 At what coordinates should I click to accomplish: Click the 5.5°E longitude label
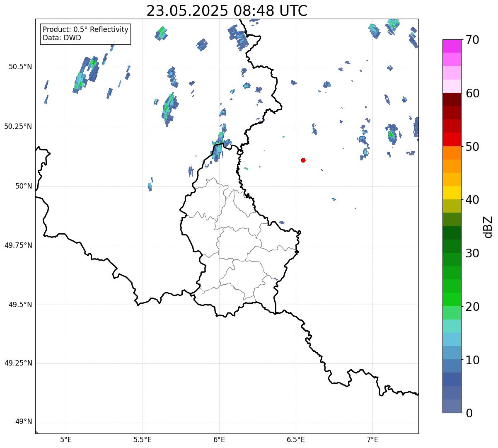tap(143, 440)
